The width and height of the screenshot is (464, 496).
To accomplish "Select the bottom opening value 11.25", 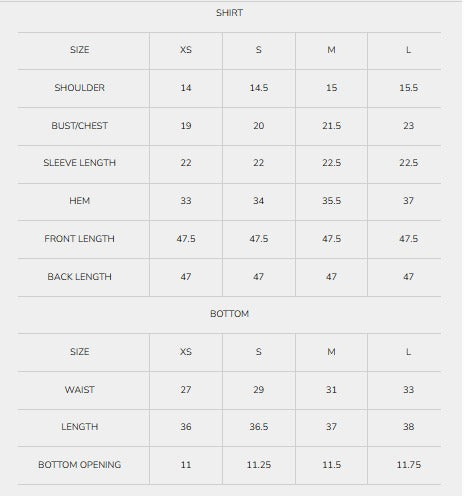I will (x=259, y=465).
